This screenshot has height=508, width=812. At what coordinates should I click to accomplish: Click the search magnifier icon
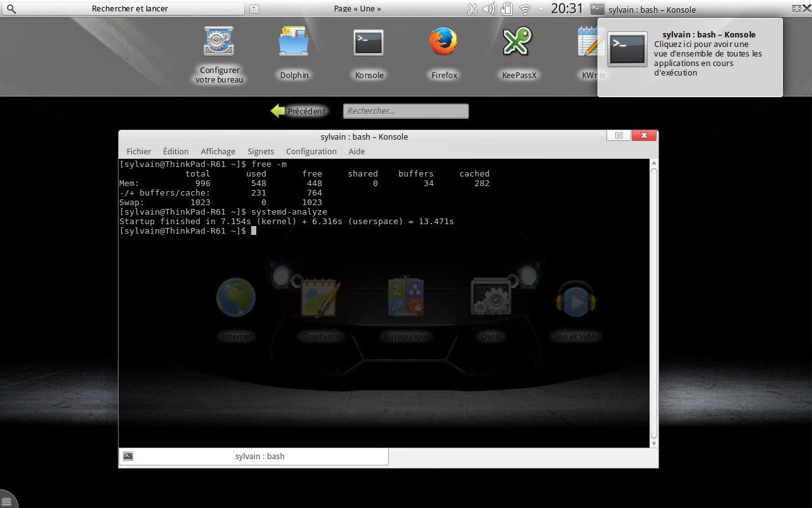[11, 9]
